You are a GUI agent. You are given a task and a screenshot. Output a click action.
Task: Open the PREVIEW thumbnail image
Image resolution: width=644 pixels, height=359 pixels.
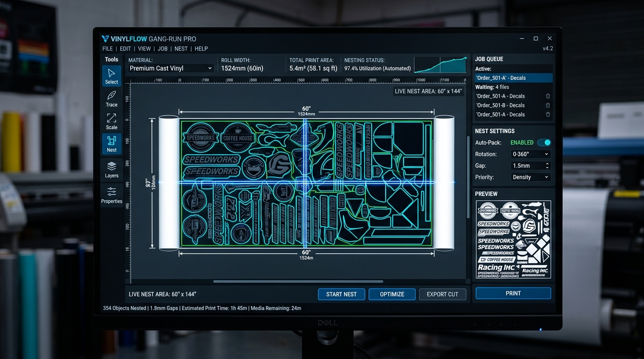(513, 240)
